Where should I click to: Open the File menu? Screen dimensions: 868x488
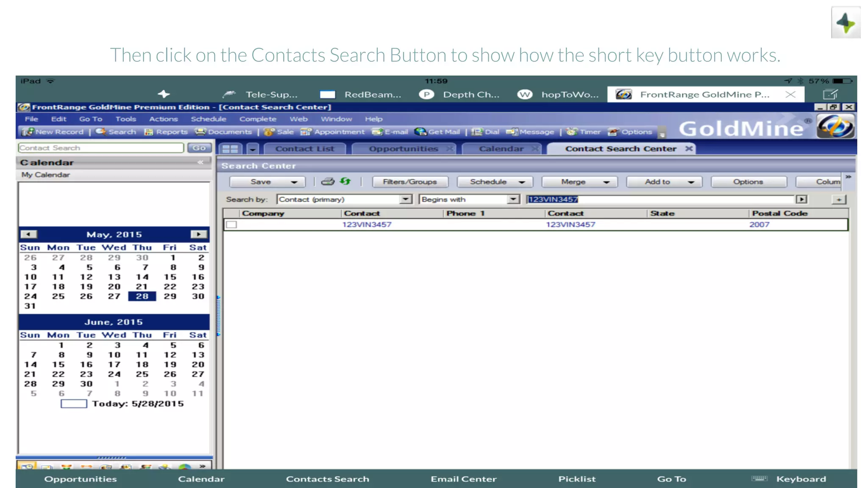click(x=31, y=119)
